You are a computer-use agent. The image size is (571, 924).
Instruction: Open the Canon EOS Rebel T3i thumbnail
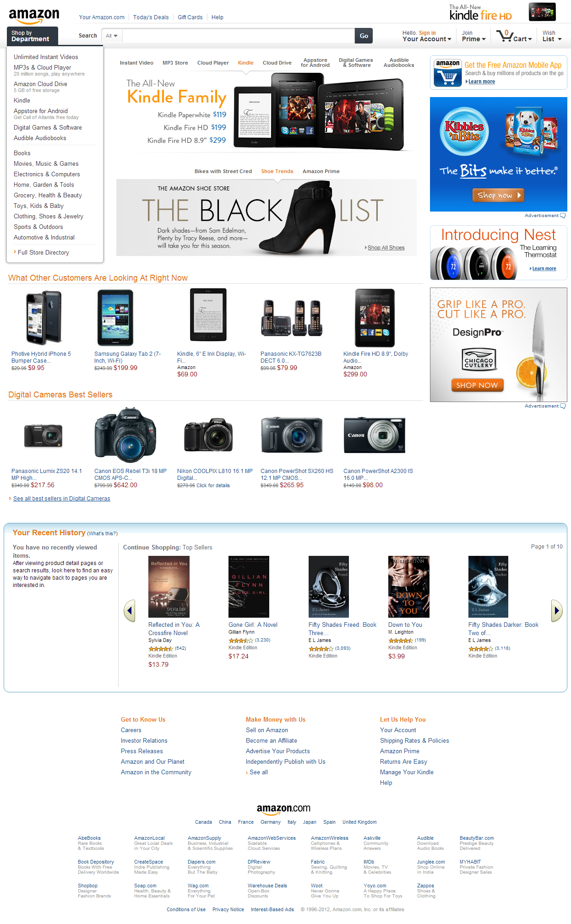125,435
